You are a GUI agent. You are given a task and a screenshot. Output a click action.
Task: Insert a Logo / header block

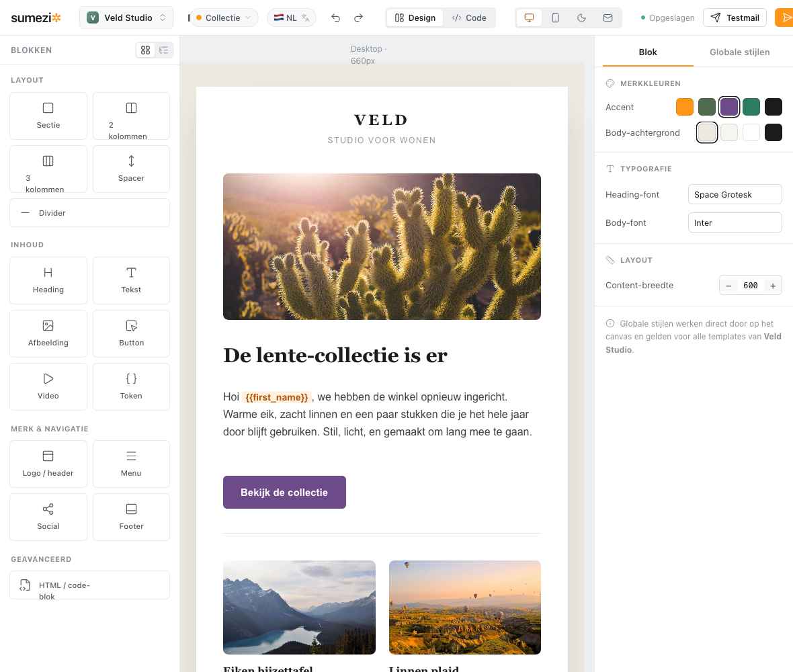pyautogui.click(x=48, y=464)
